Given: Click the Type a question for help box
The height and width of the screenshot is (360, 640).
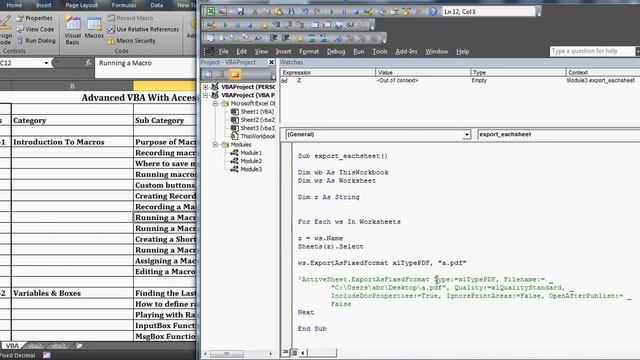Looking at the screenshot, I should 592,51.
